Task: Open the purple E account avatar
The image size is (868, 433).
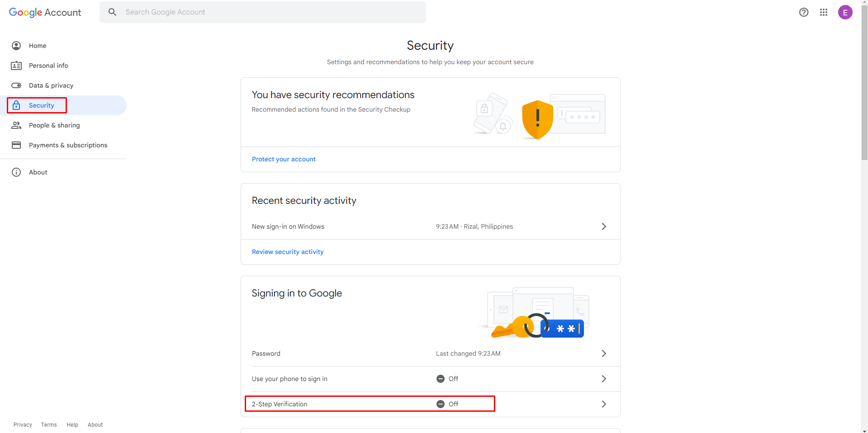Action: 845,12
